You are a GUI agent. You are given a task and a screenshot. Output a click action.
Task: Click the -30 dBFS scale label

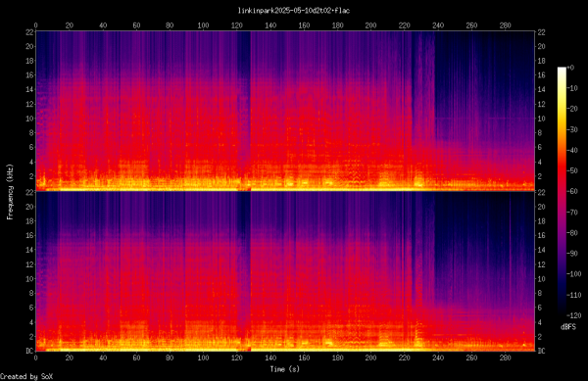coord(572,129)
